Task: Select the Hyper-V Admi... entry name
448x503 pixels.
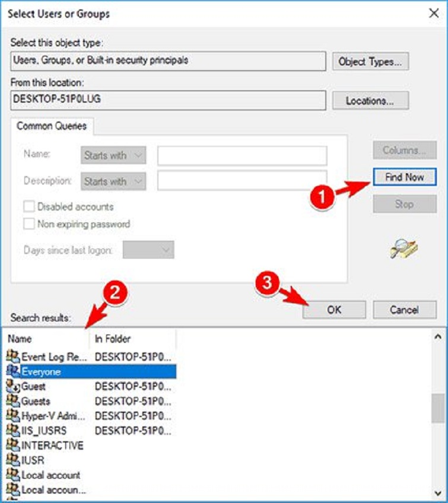Action: click(53, 416)
